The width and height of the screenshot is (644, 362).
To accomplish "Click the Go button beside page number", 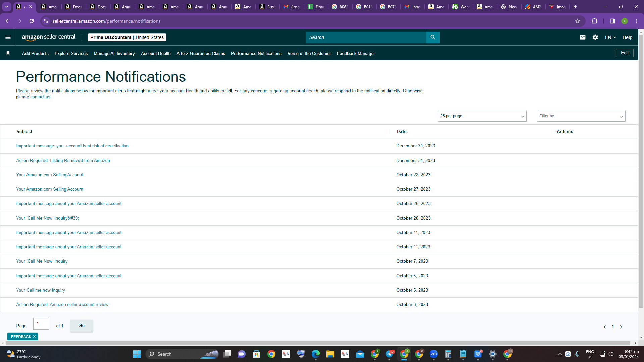I will coord(82,326).
